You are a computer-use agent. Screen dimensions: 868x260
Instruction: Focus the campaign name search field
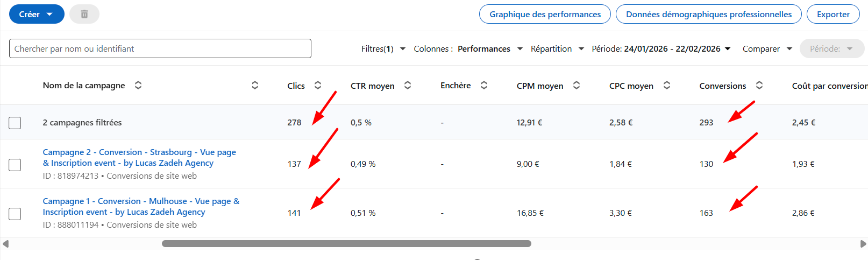[x=160, y=48]
